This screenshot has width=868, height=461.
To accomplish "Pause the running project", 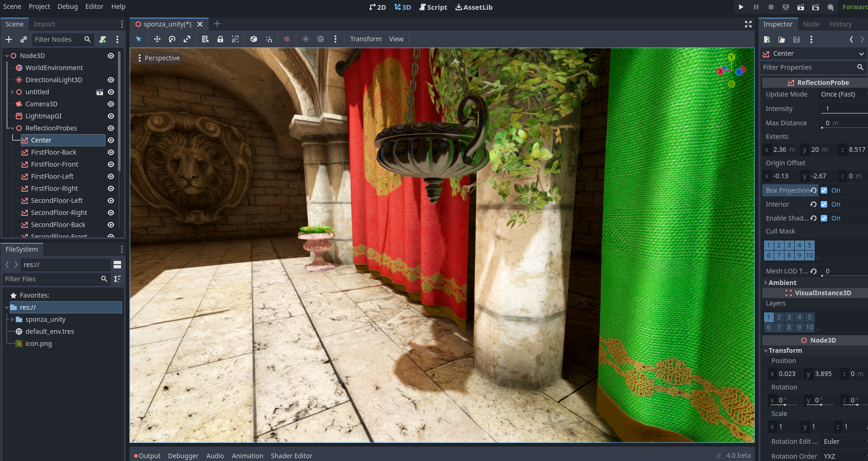I will coord(756,7).
